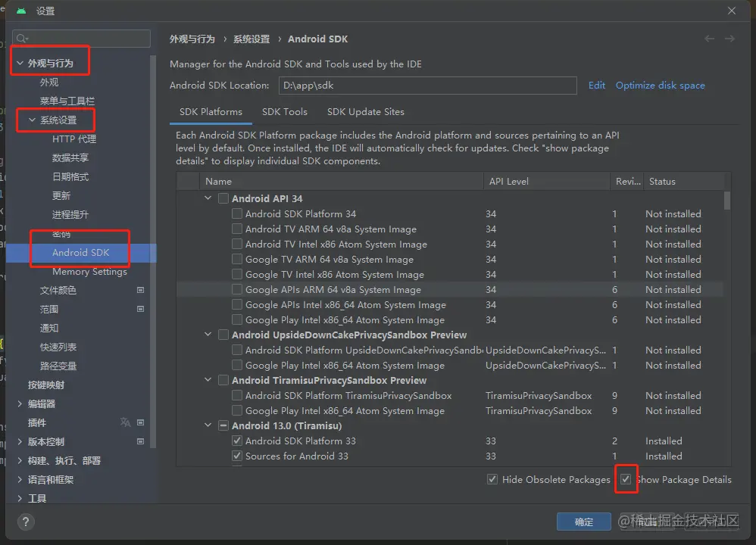Select 数据共享 in settings tree
756x545 pixels.
70,158
